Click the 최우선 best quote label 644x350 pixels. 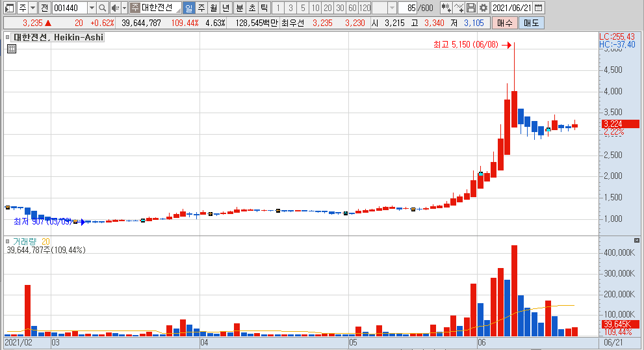[x=293, y=23]
